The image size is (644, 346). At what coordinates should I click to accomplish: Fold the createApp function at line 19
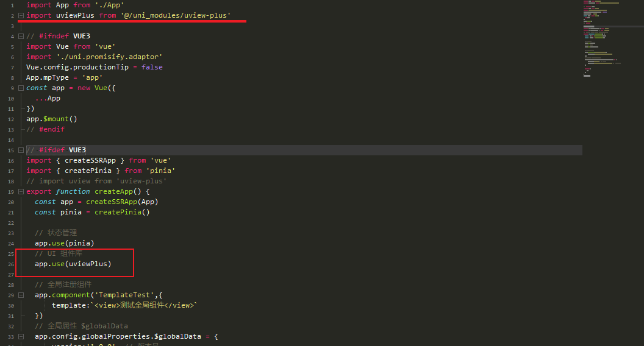tap(22, 191)
